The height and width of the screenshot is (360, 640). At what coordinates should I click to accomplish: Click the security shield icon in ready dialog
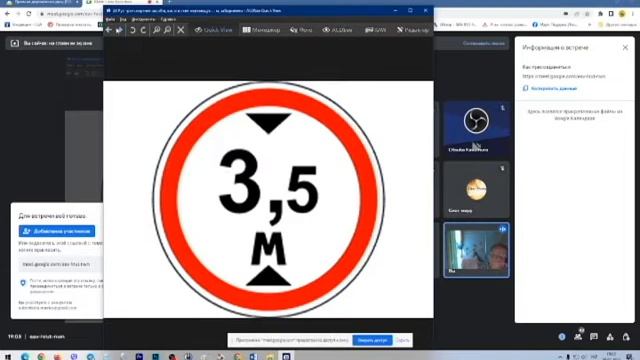(23, 282)
